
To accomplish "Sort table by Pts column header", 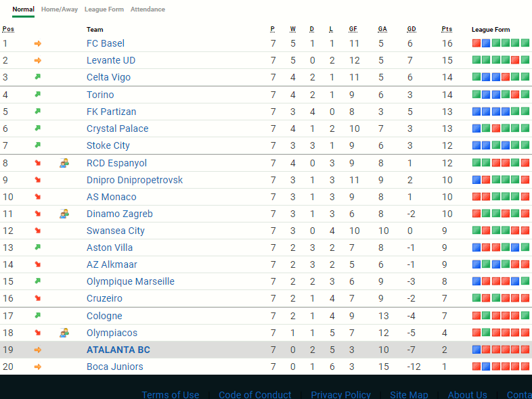I will [x=447, y=29].
